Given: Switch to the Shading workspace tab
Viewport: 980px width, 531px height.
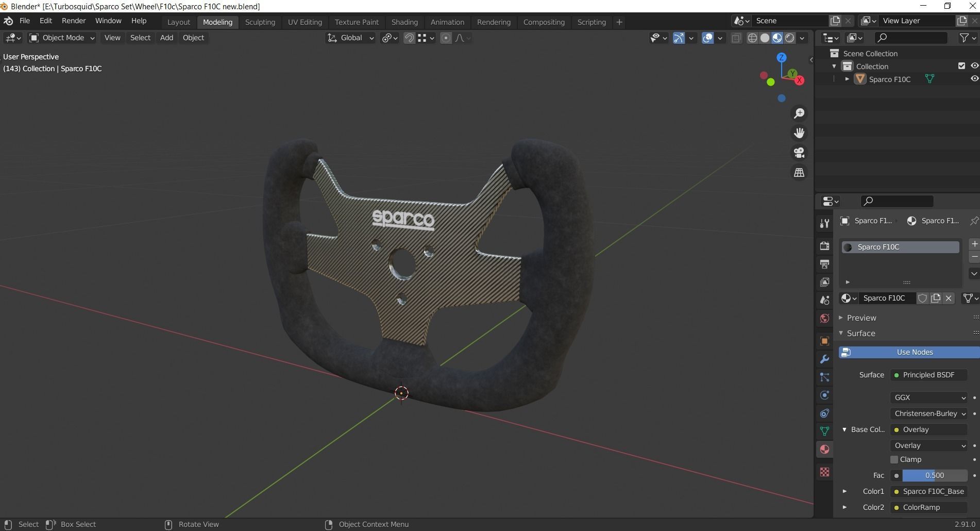Looking at the screenshot, I should click(x=404, y=22).
